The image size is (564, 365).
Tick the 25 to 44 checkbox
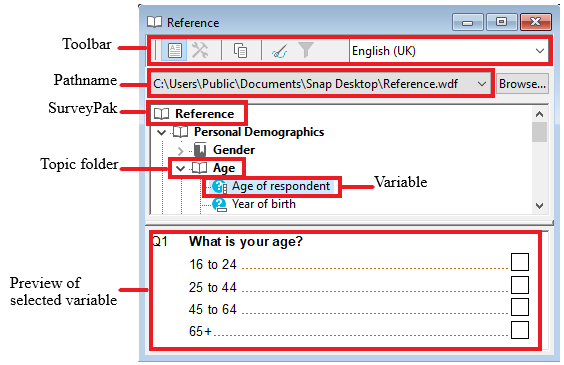click(520, 285)
